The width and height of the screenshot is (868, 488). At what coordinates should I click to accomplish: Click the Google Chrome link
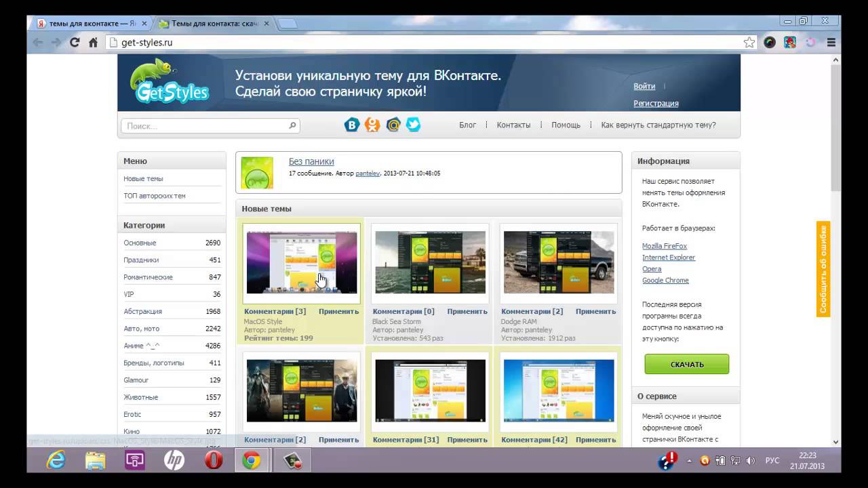665,281
